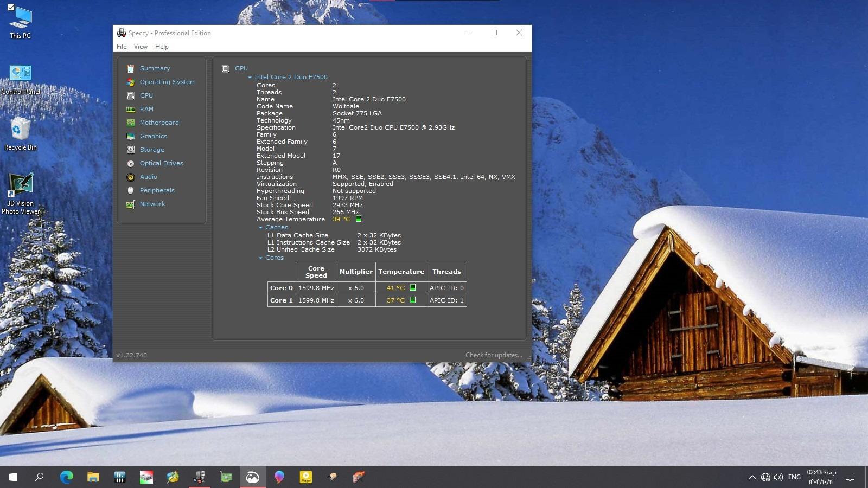Click Check for updates link
Image resolution: width=868 pixels, height=488 pixels.
point(494,355)
